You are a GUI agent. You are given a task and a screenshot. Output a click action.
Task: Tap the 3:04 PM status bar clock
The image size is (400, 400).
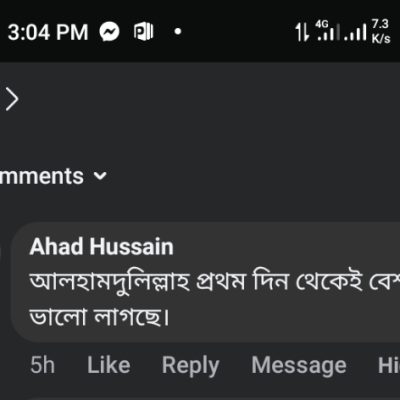coord(48,32)
